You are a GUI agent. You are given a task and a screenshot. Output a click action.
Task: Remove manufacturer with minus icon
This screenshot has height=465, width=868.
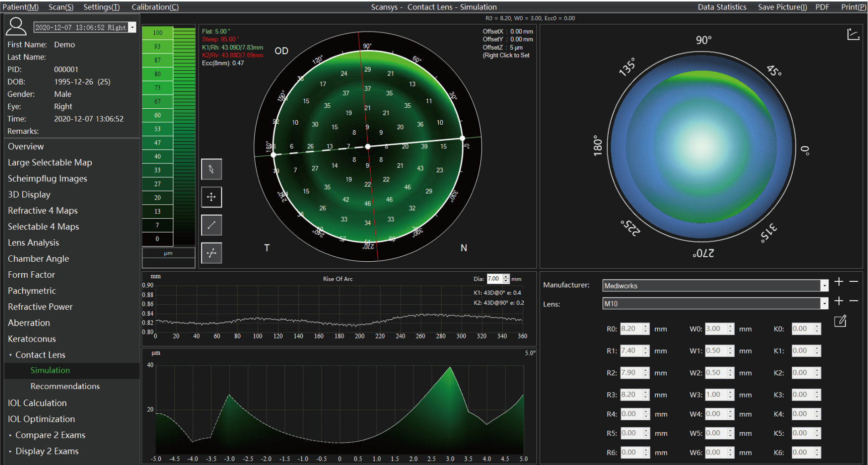click(x=854, y=282)
